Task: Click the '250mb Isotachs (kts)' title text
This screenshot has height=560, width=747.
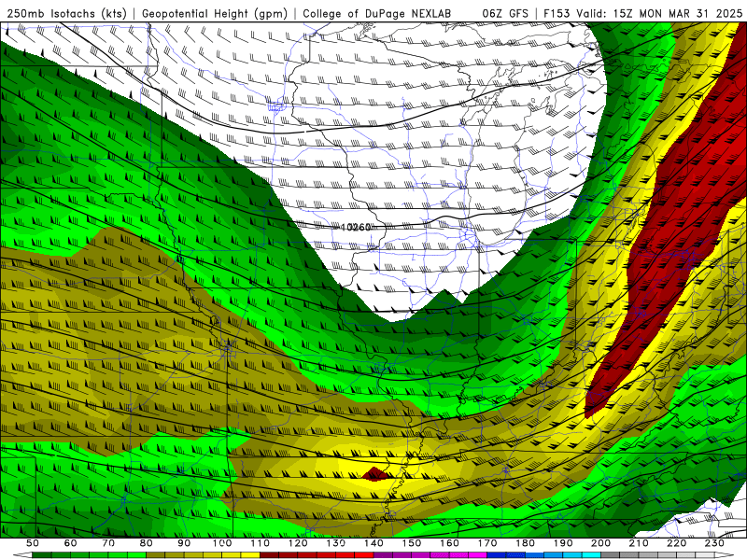Action: tap(66, 13)
